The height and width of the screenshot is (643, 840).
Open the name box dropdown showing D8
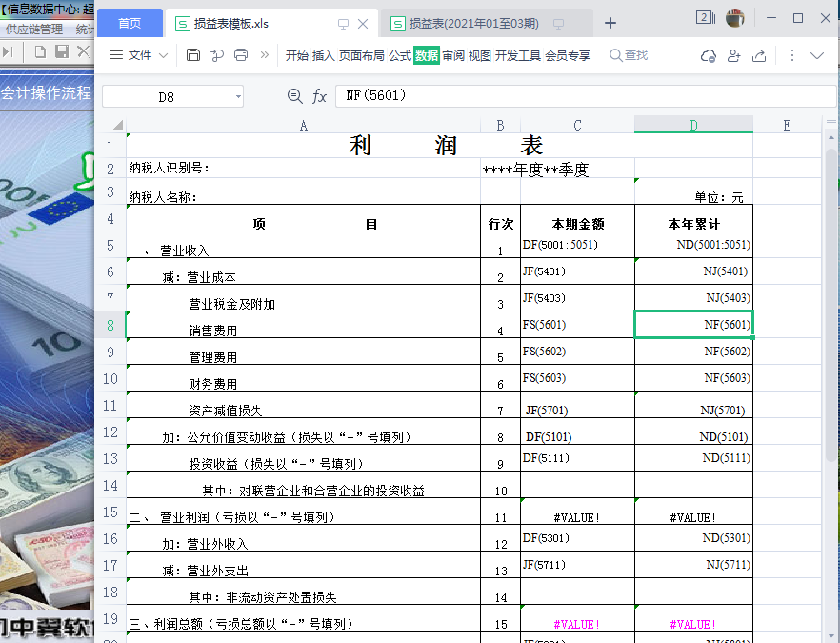point(238,97)
